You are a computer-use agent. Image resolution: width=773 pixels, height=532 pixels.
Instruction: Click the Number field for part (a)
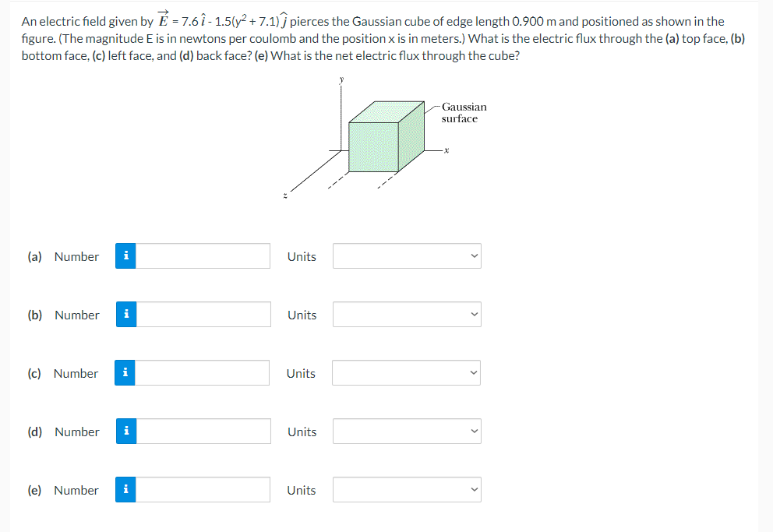point(203,255)
